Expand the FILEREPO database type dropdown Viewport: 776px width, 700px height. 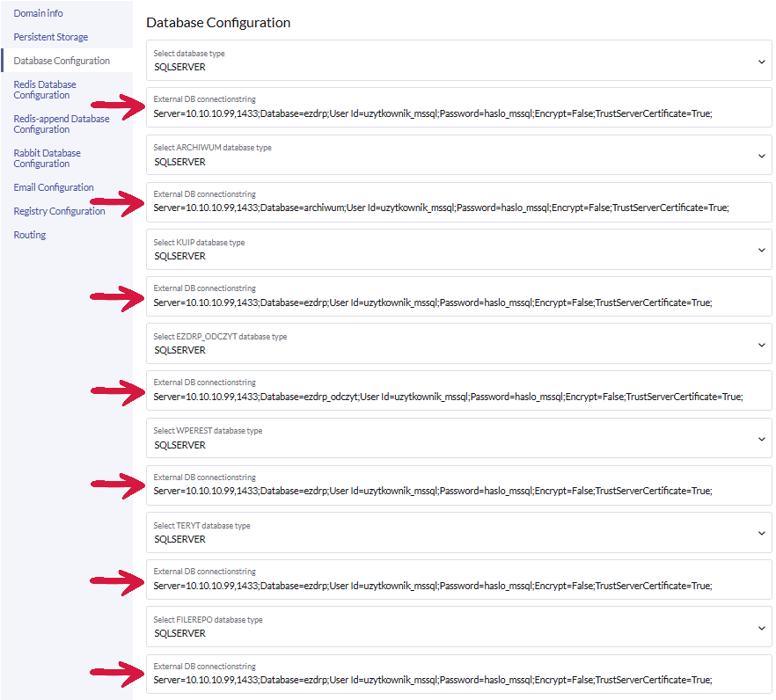click(458, 627)
